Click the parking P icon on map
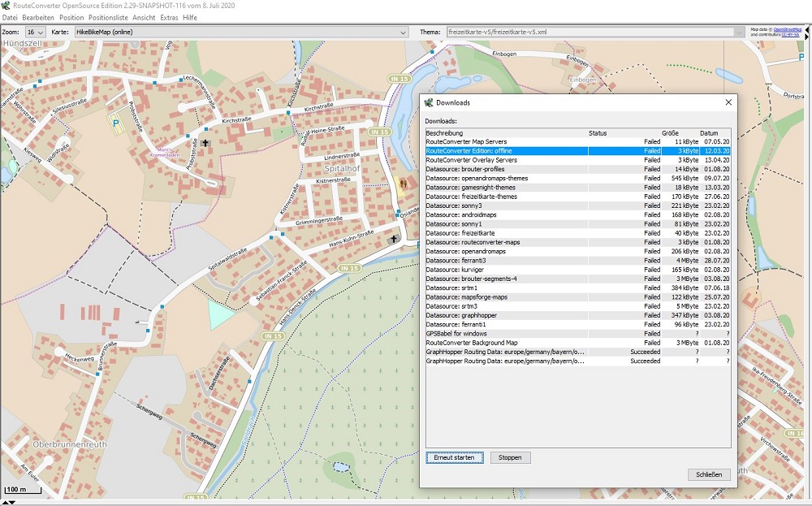Viewport: 812px width, 506px height. 116,123
